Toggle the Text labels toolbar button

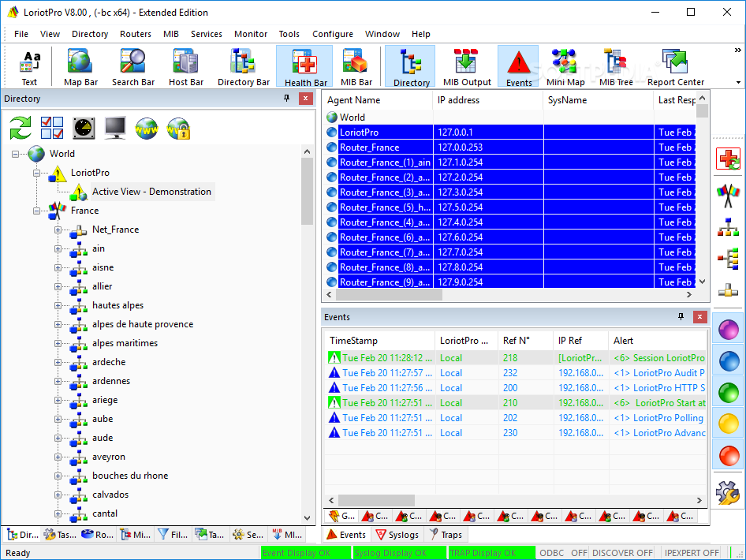(x=29, y=67)
